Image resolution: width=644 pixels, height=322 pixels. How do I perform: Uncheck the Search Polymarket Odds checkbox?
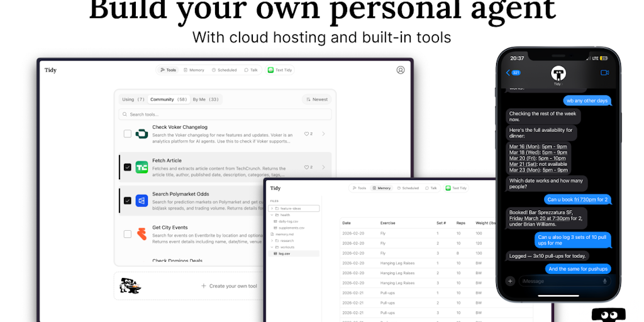point(128,201)
